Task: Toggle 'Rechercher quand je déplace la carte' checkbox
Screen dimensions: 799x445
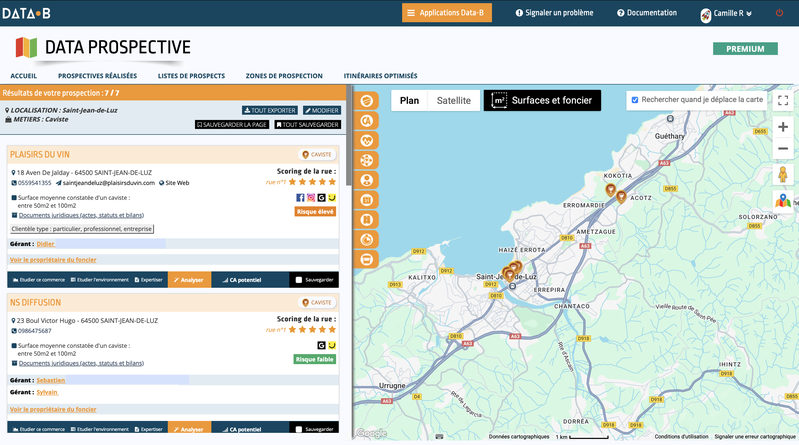Action: coord(635,100)
